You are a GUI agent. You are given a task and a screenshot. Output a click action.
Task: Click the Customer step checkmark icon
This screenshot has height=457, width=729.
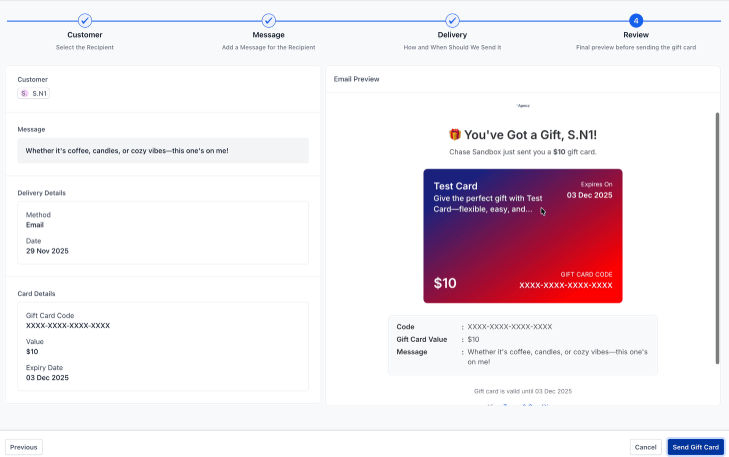85,20
